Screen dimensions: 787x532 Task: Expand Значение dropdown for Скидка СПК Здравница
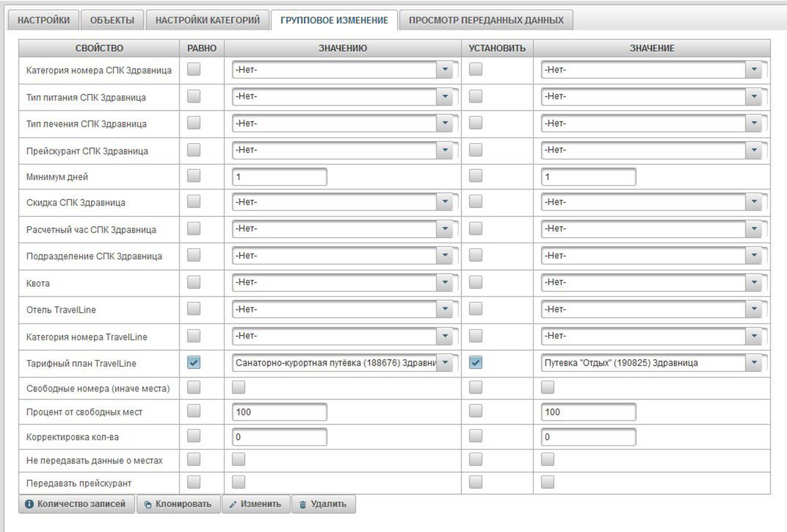[x=754, y=202]
